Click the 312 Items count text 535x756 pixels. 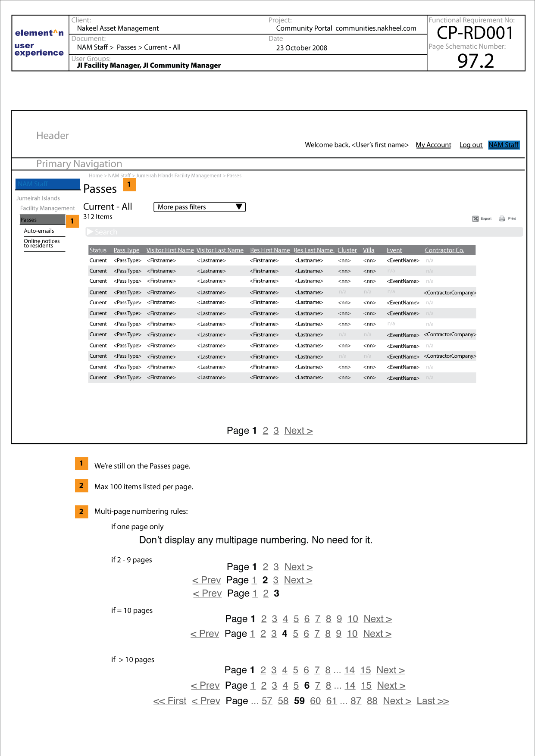pos(98,217)
